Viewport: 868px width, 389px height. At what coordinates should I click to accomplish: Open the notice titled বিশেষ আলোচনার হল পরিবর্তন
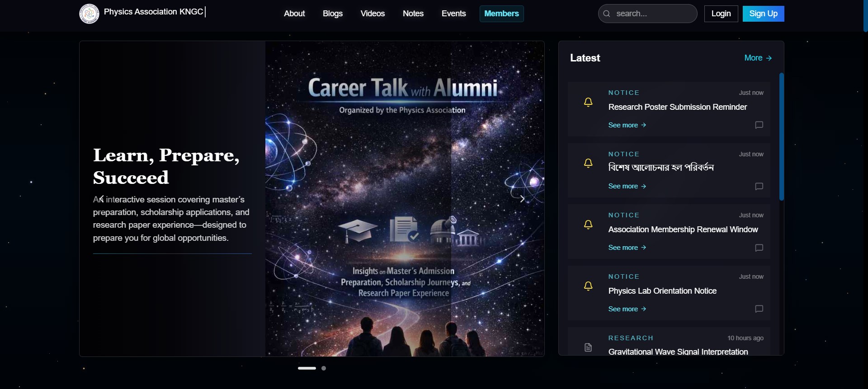pos(661,168)
